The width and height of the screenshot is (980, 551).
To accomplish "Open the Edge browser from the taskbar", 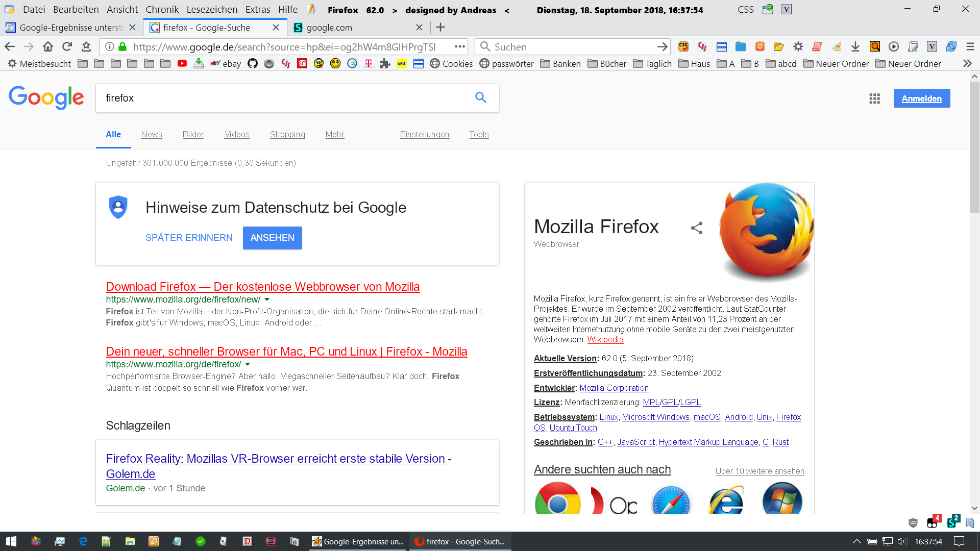I will pyautogui.click(x=83, y=541).
